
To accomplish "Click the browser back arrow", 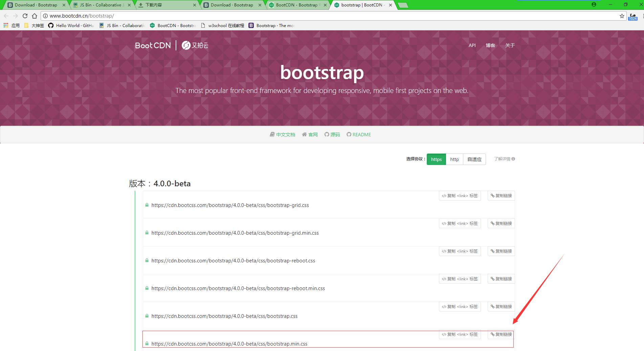I will coord(6,16).
